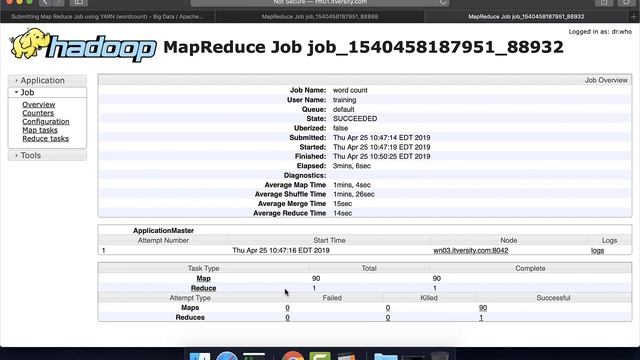The image size is (640, 360).
Task: Open killed Maps attempts count
Action: [388, 308]
